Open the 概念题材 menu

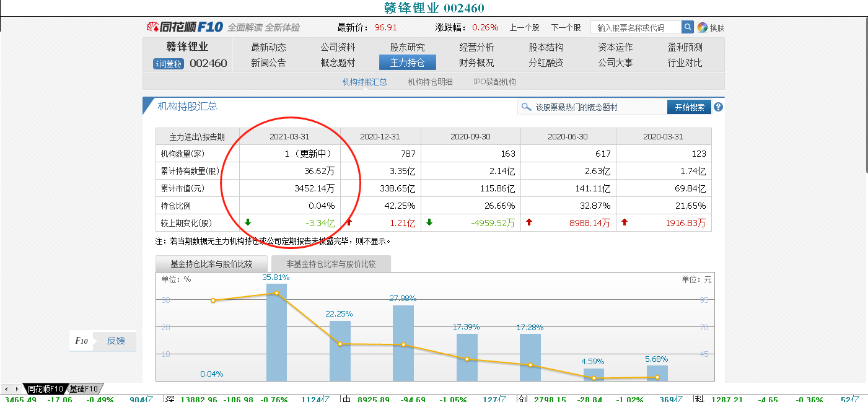(338, 63)
